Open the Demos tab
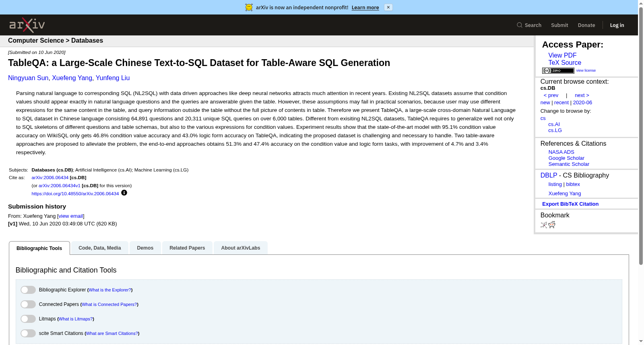 [x=145, y=248]
